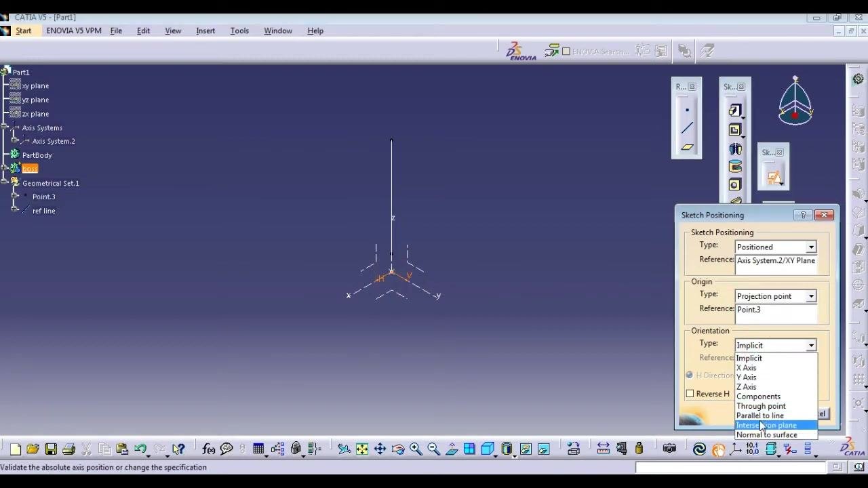Click the Pocket tool icon

click(735, 129)
